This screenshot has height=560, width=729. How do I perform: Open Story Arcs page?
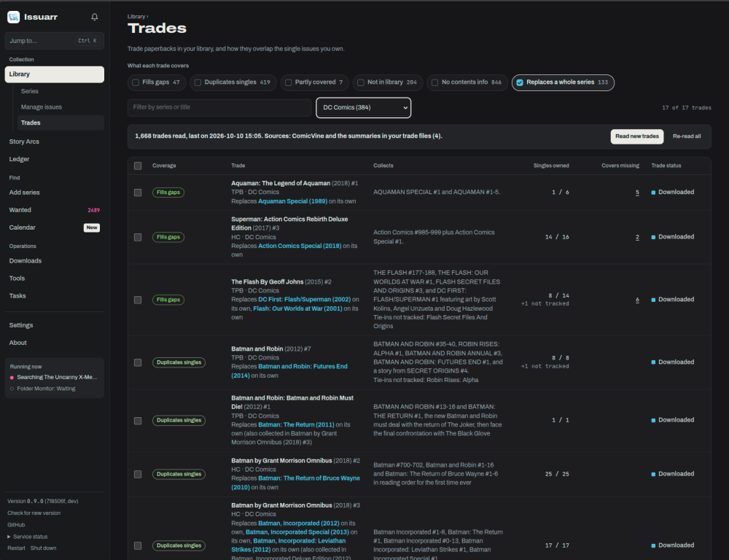(24, 141)
